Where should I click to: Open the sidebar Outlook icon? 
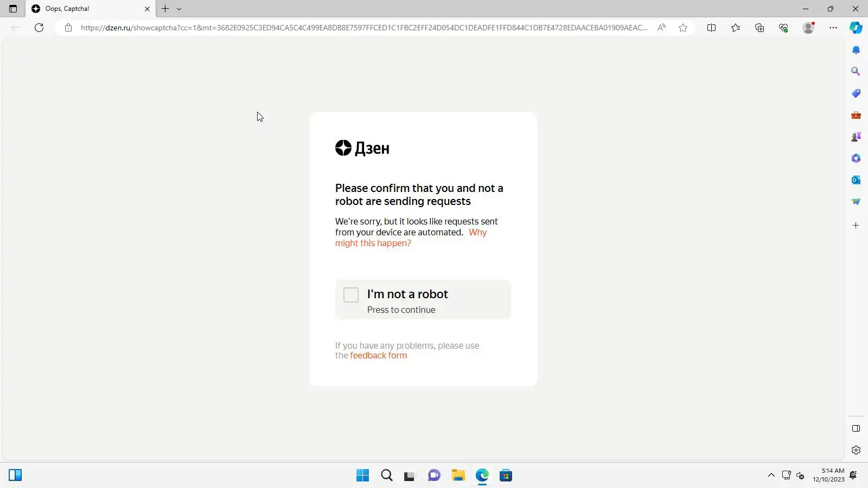tap(856, 180)
